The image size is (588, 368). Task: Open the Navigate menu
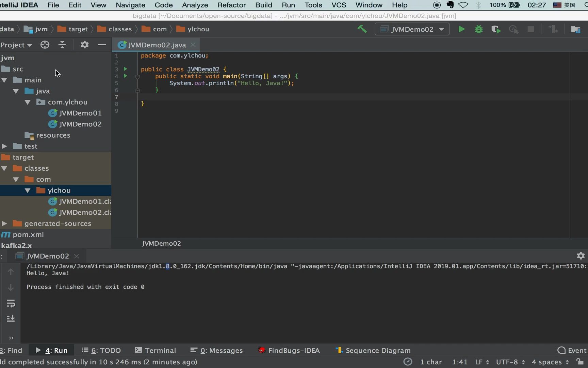coord(130,5)
